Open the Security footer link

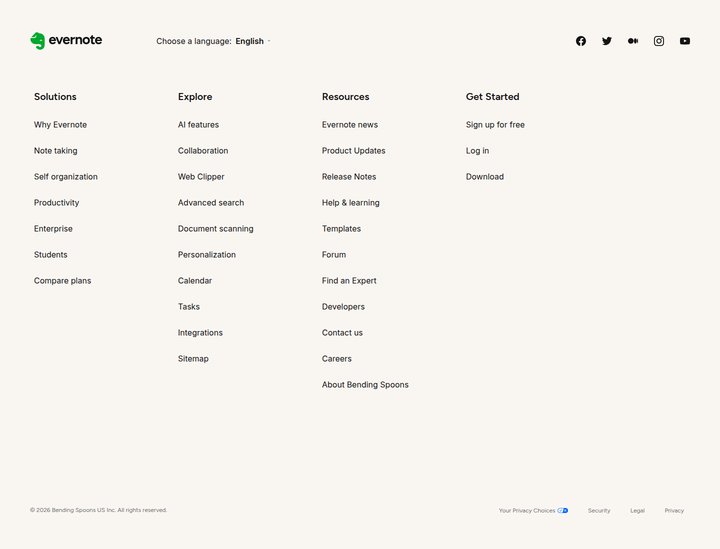tap(599, 510)
